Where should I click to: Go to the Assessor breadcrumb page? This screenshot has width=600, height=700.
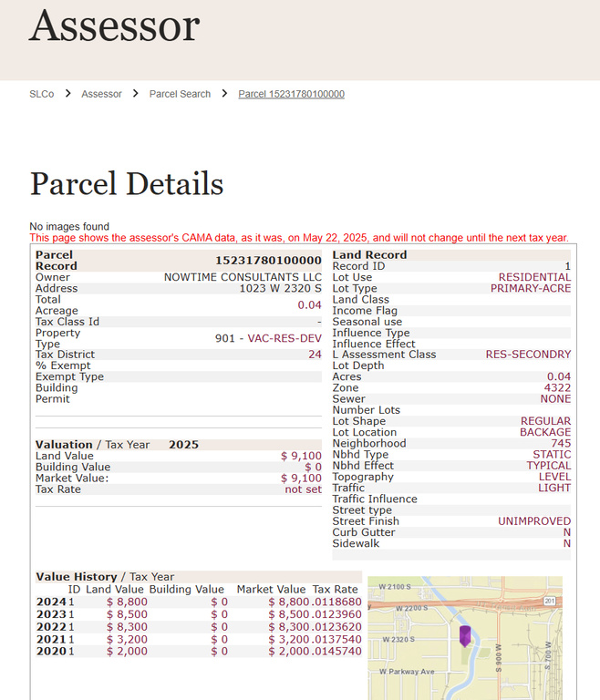click(101, 94)
